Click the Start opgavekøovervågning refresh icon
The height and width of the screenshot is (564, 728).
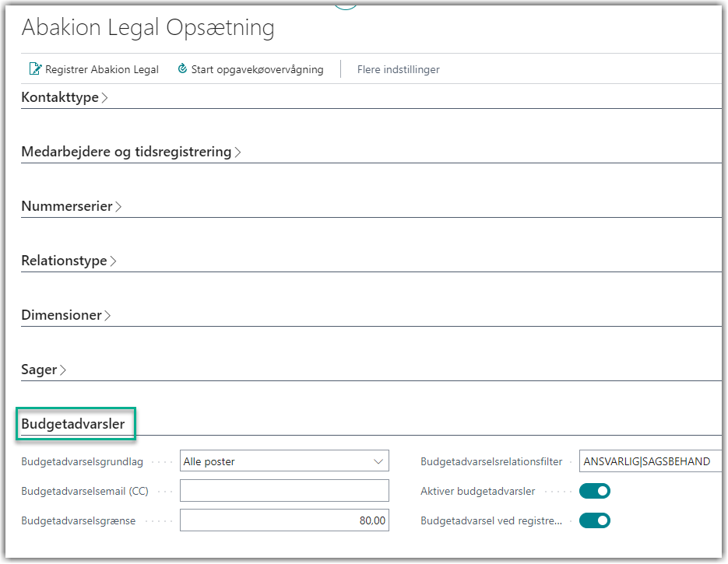pos(182,68)
